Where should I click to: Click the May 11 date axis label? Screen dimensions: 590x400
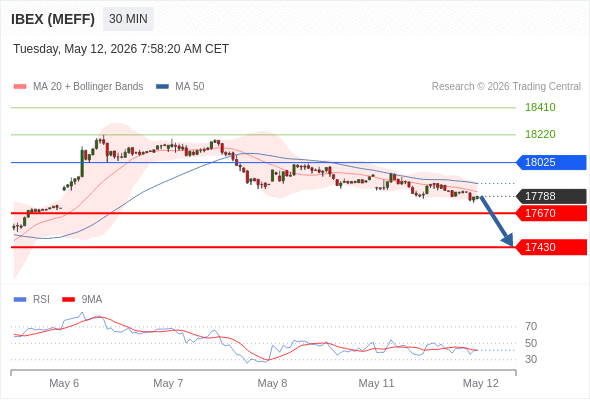(x=376, y=383)
